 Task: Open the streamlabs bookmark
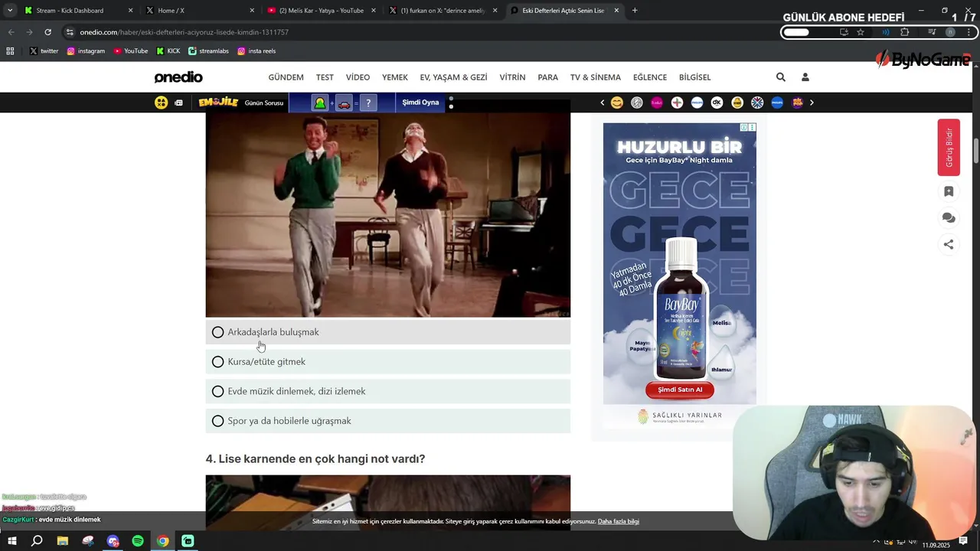point(208,51)
